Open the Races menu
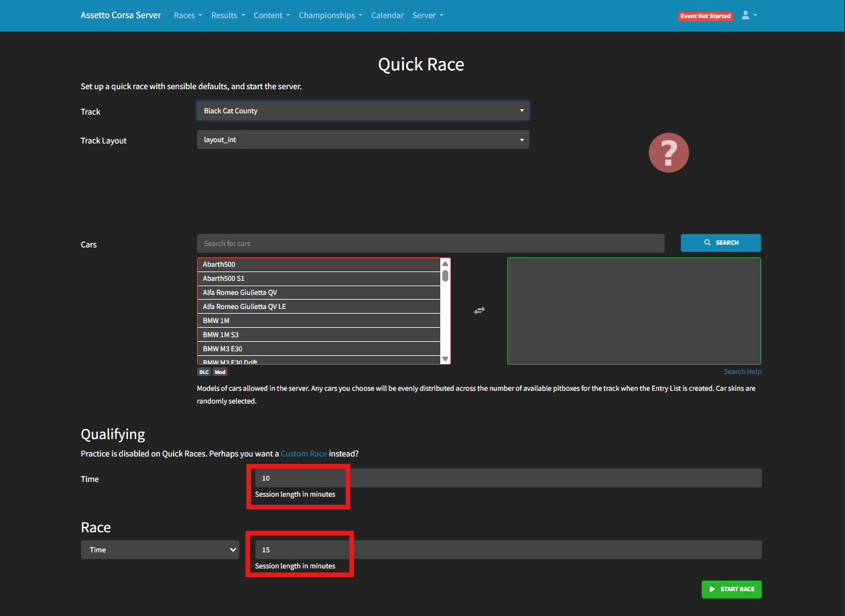845x616 pixels. pyautogui.click(x=188, y=15)
